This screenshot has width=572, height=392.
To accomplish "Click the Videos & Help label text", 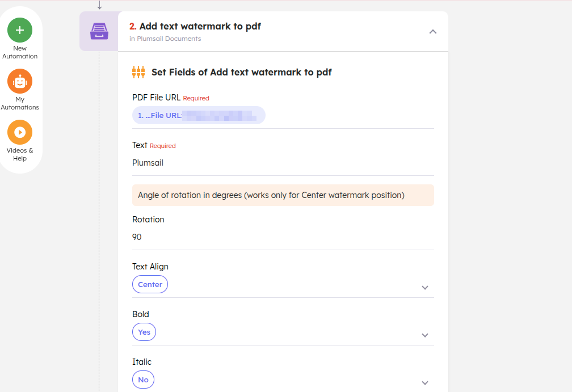I will click(x=20, y=154).
